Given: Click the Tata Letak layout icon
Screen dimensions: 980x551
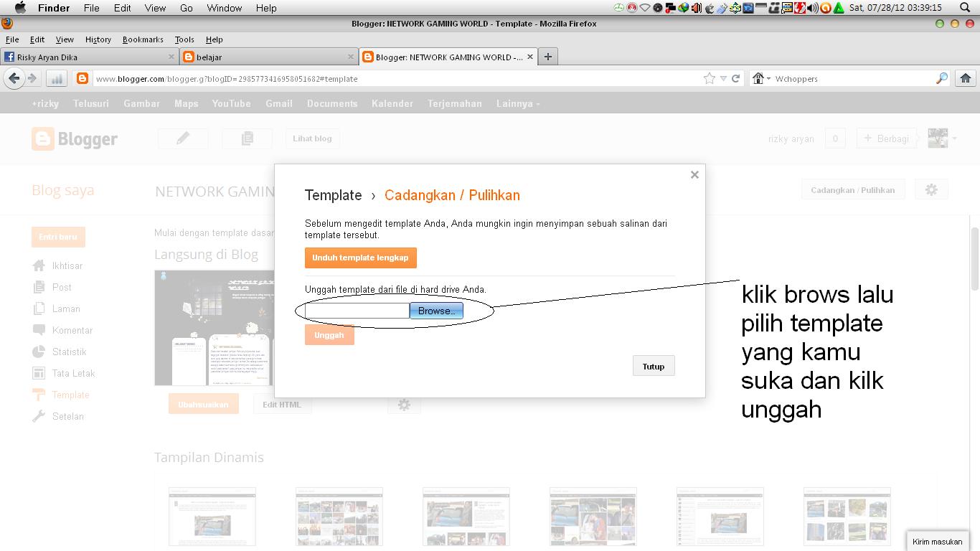Looking at the screenshot, I should tap(39, 373).
